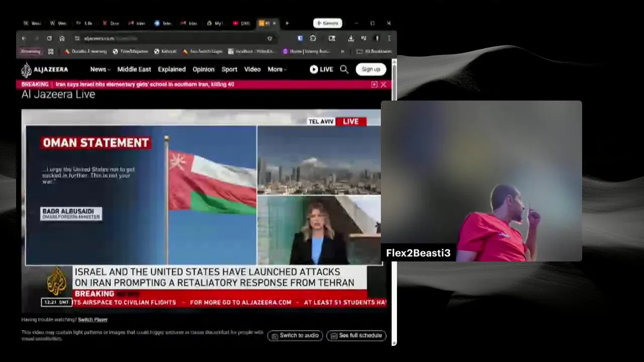
Task: Open the browser Downloads icon
Action: pyautogui.click(x=351, y=38)
